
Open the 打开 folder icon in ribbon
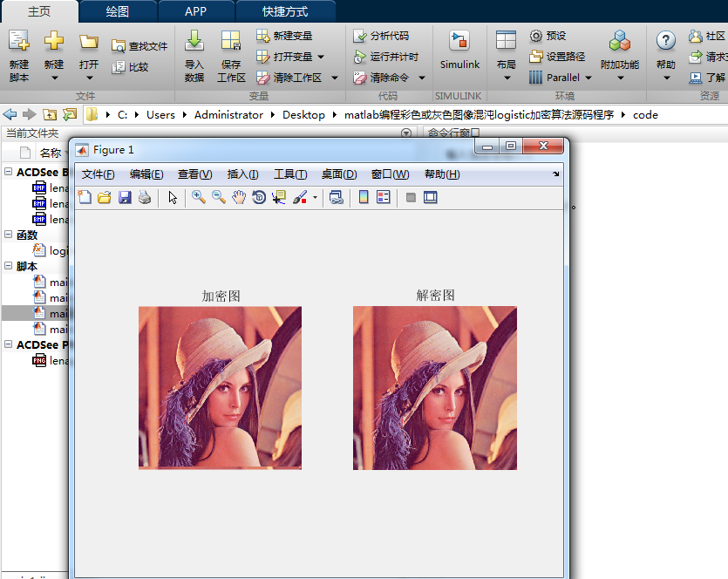click(89, 42)
